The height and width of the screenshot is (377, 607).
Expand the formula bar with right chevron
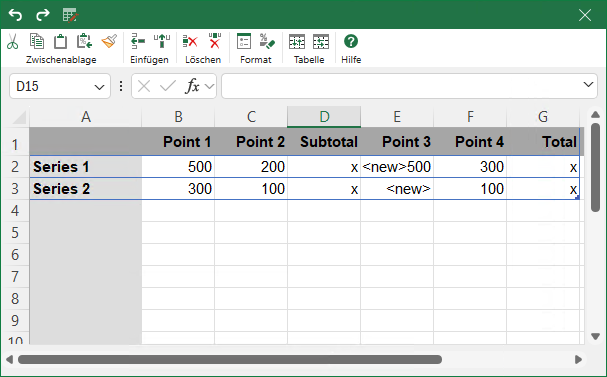tap(588, 84)
